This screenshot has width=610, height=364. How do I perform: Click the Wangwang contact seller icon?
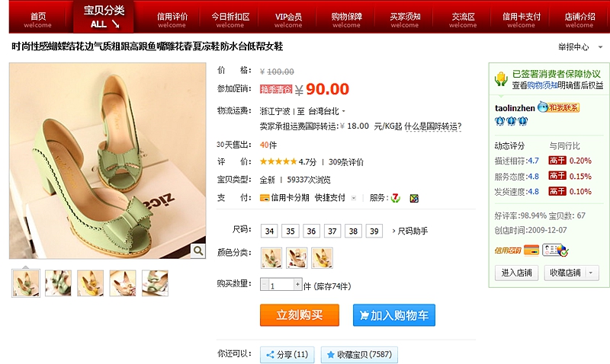[x=559, y=107]
